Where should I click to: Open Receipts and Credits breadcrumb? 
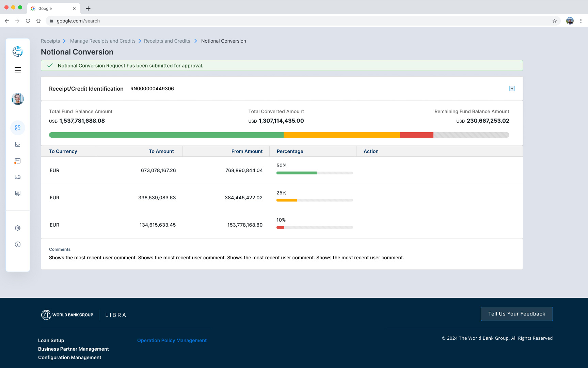click(x=167, y=41)
